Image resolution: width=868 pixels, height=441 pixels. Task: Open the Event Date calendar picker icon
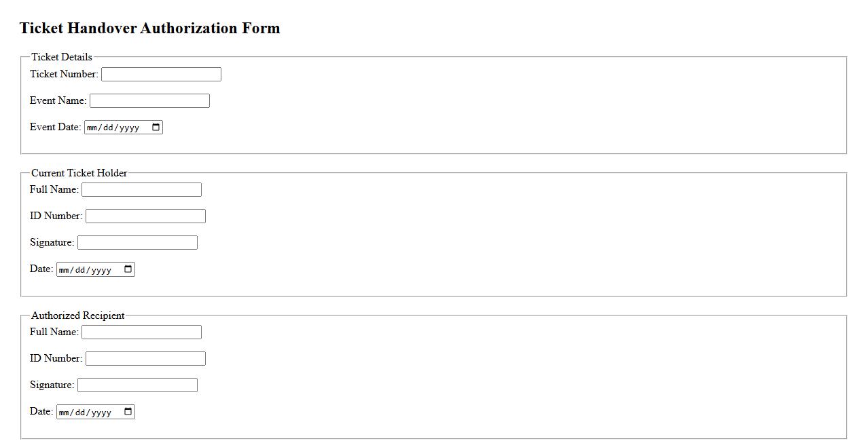(x=156, y=128)
